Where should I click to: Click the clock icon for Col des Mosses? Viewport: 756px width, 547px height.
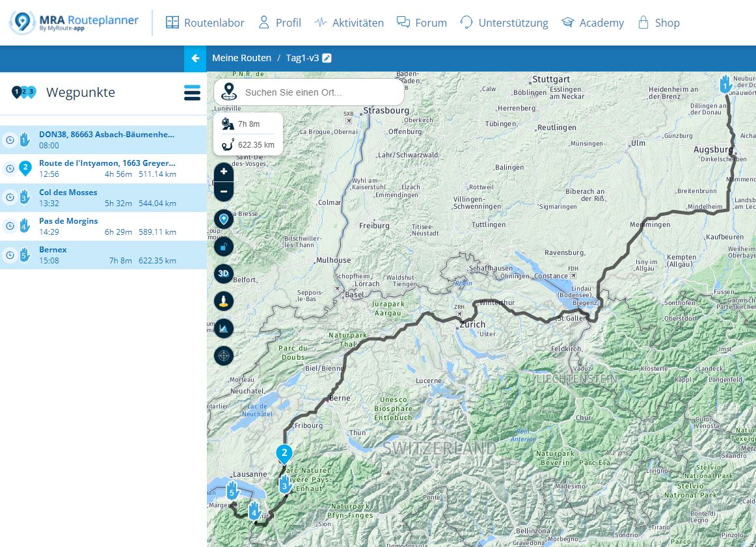(x=10, y=198)
